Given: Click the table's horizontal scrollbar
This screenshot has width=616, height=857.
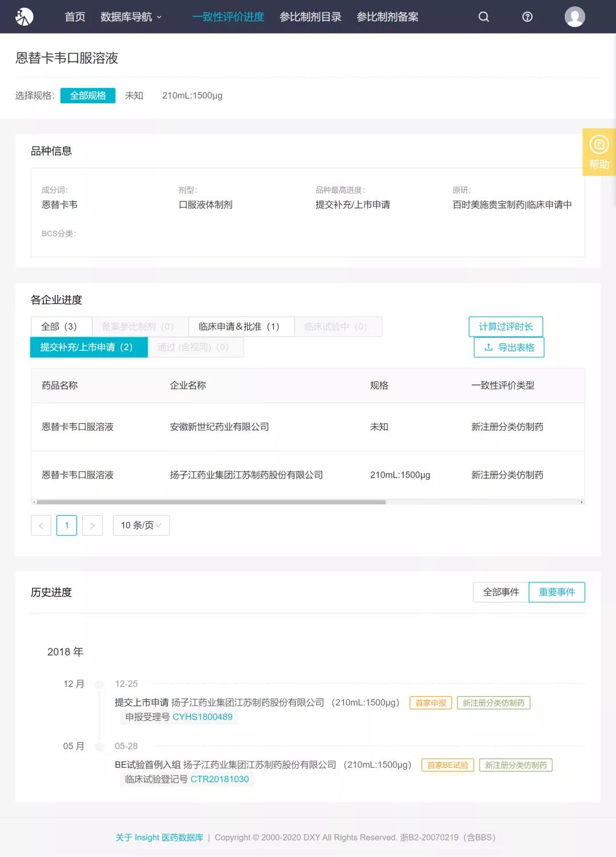Looking at the screenshot, I should pos(211,502).
